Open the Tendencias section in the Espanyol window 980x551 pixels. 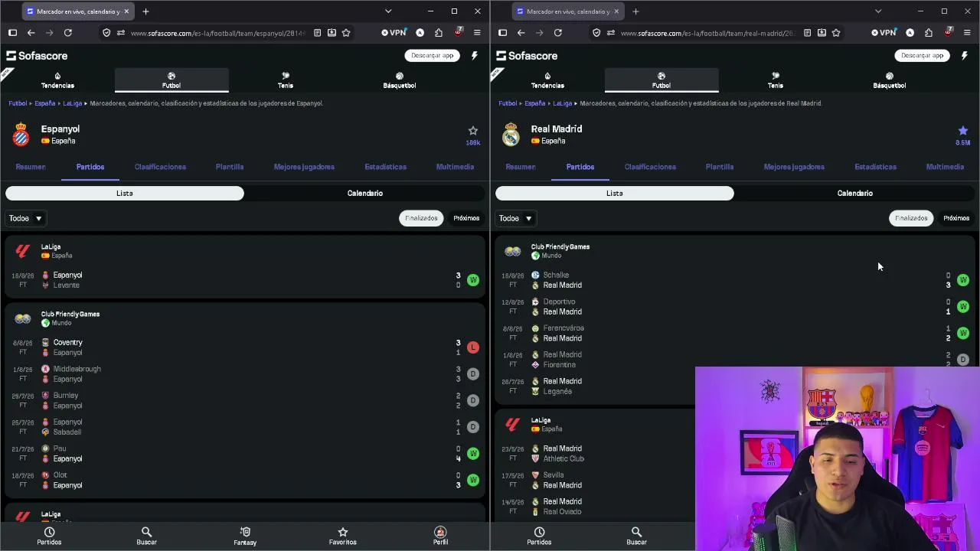pos(57,80)
